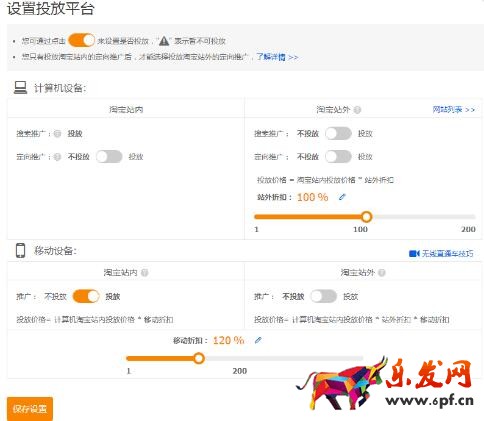Click the video camera icon by 无线直通车技巧
Viewport: 484px width, 421px height.
point(414,254)
